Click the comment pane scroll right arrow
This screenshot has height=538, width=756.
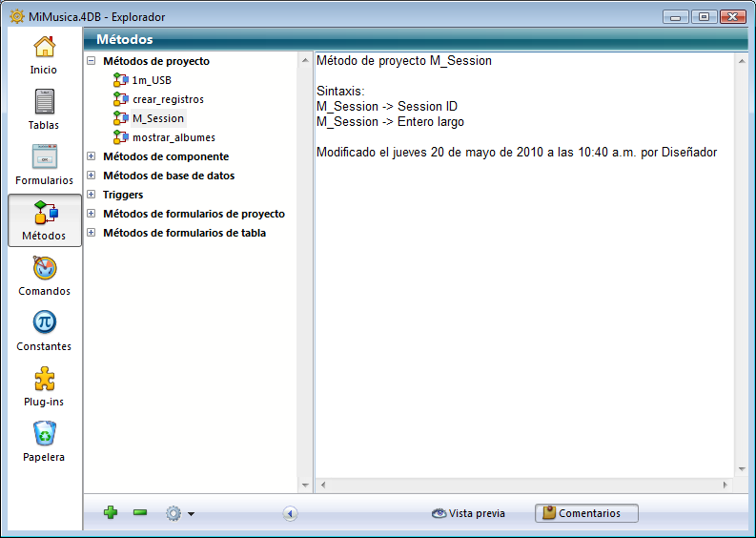click(725, 485)
